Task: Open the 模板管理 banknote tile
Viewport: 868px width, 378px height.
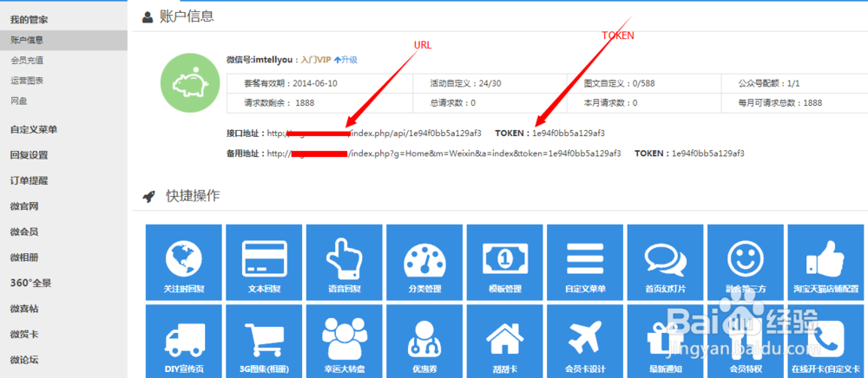Action: (505, 263)
